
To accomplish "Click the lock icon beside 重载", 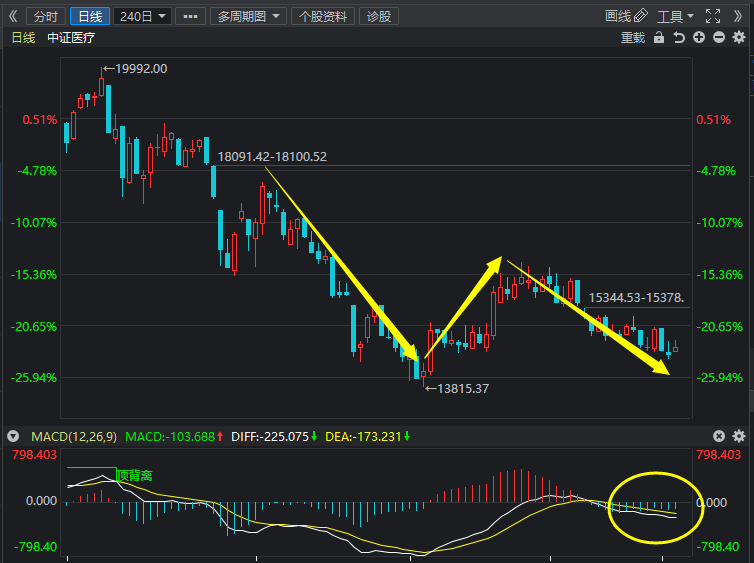I will tap(659, 38).
